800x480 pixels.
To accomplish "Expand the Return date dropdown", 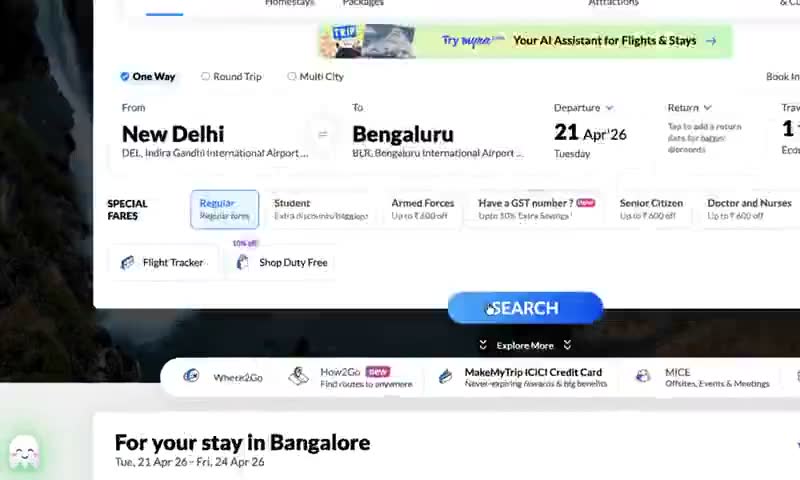I will pos(707,108).
